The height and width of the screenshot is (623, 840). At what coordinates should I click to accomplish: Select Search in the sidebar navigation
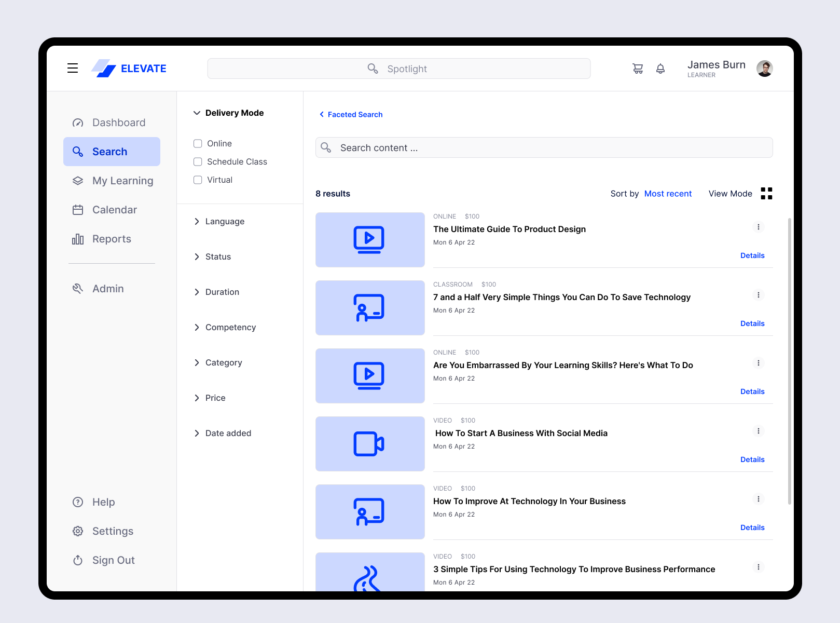109,152
